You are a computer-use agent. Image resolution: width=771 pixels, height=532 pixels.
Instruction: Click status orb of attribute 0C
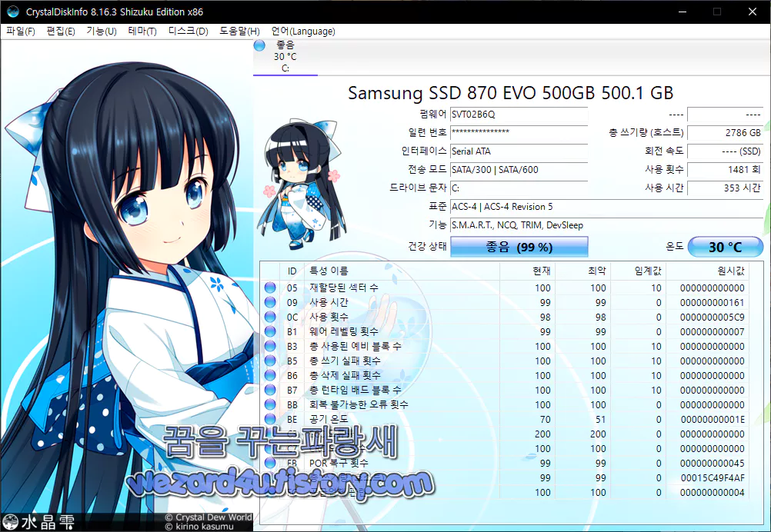coord(270,317)
